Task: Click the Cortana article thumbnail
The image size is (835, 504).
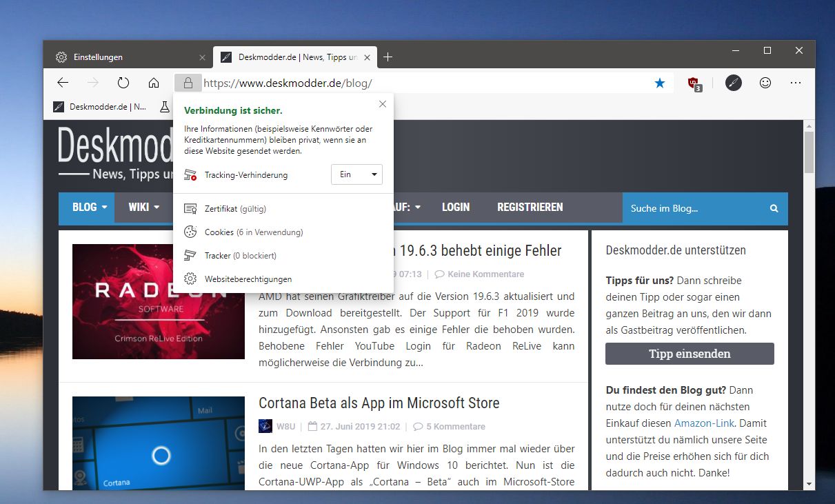Action: coord(159,443)
